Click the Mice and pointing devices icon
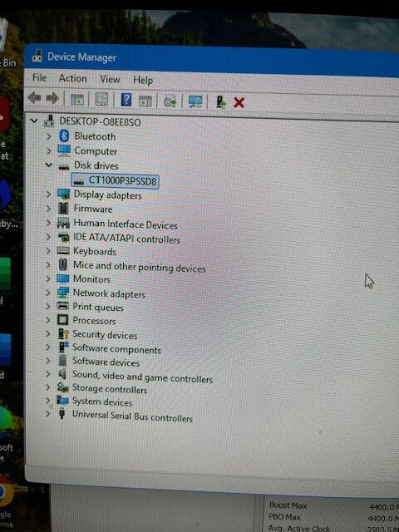The image size is (399, 532). coord(63,264)
